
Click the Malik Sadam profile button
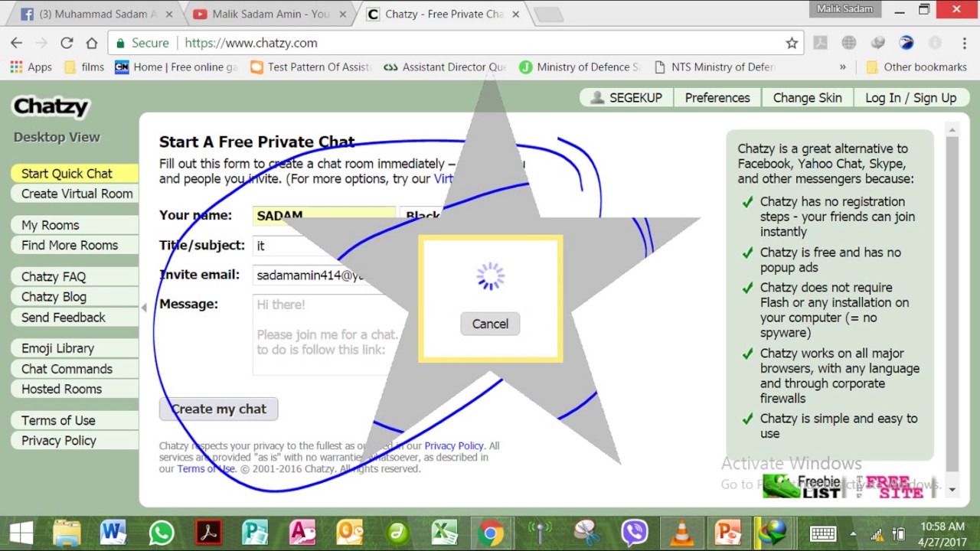tap(845, 8)
